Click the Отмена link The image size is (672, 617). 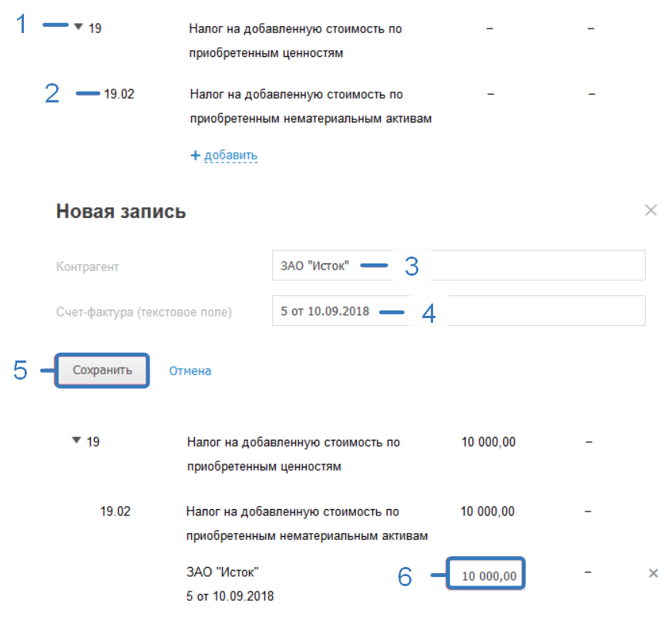[x=190, y=371]
